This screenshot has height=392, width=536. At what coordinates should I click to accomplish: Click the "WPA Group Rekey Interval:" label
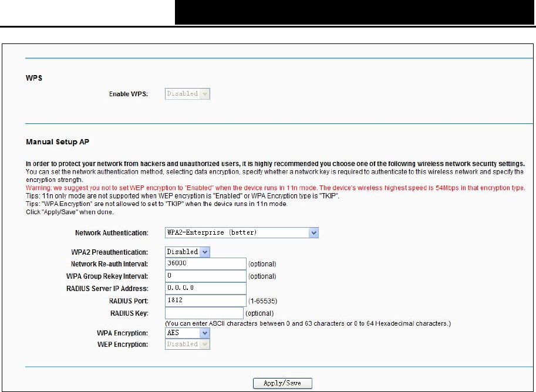107,276
